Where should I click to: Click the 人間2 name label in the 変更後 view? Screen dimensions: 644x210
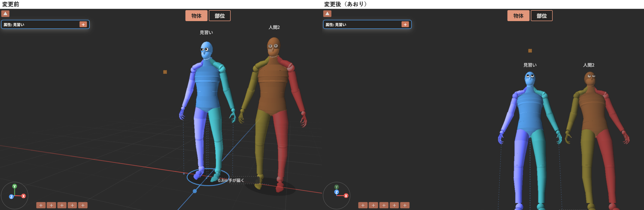[589, 65]
